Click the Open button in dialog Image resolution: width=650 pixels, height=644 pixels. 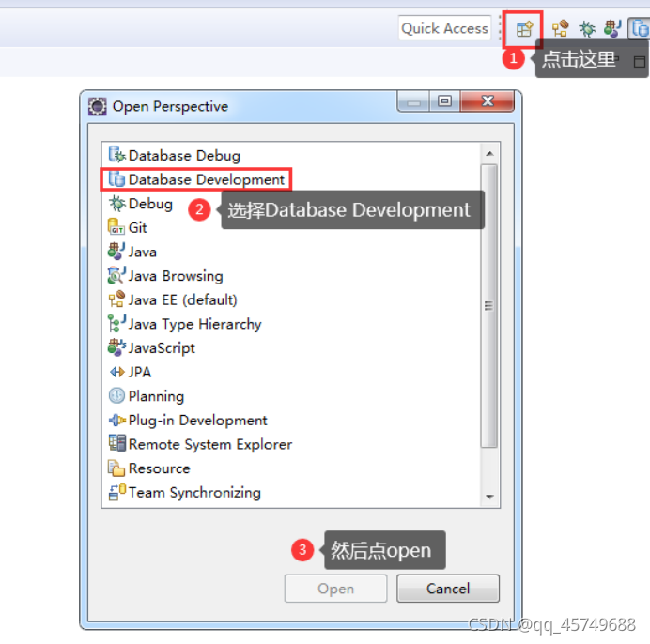(x=335, y=588)
